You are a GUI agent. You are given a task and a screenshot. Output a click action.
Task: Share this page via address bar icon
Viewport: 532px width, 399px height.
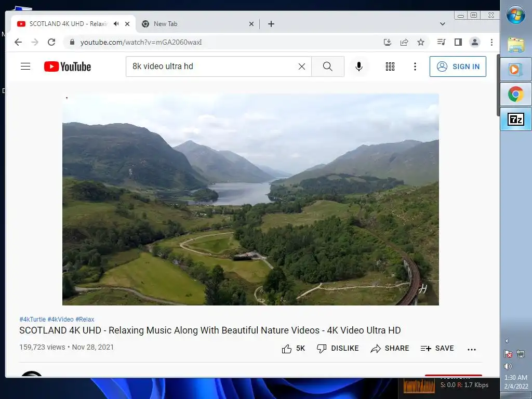click(x=404, y=42)
